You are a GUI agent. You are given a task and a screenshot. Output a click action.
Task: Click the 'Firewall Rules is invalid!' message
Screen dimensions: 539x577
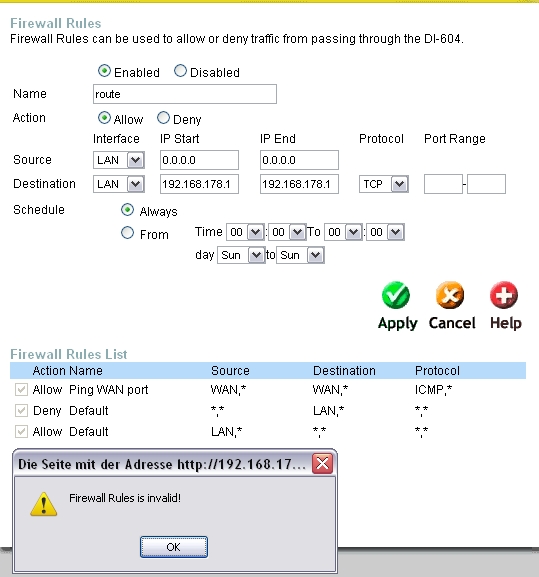point(125,498)
